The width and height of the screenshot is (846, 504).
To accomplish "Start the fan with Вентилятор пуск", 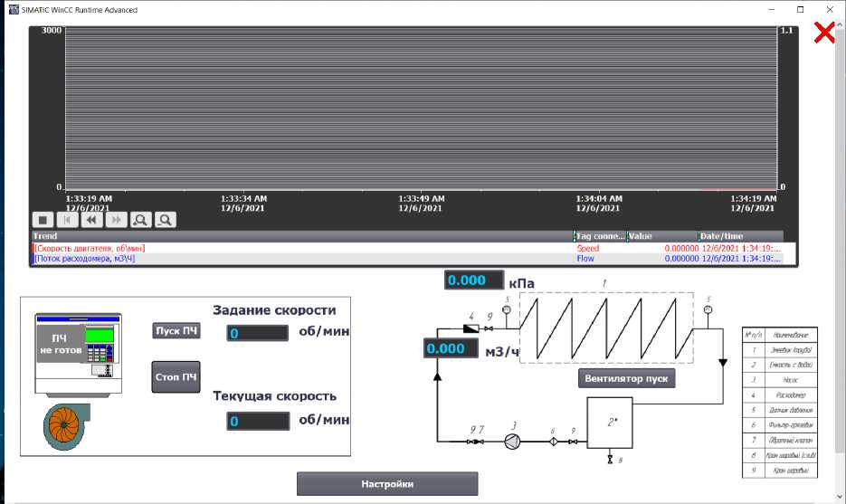I will [x=626, y=378].
